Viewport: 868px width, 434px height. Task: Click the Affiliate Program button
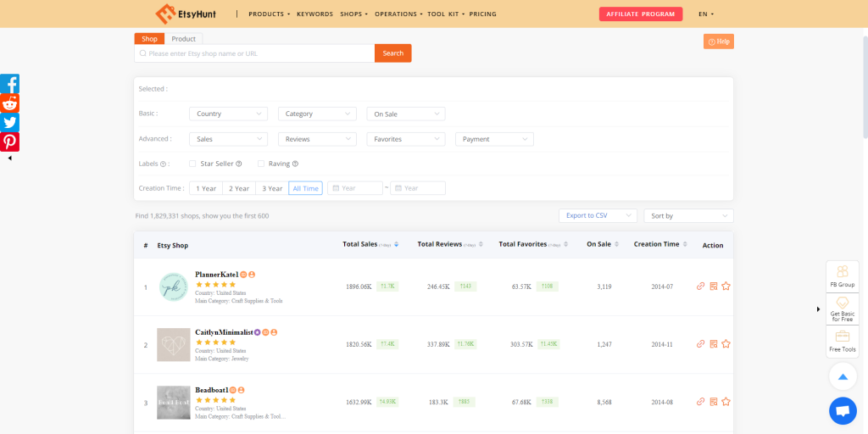[640, 14]
